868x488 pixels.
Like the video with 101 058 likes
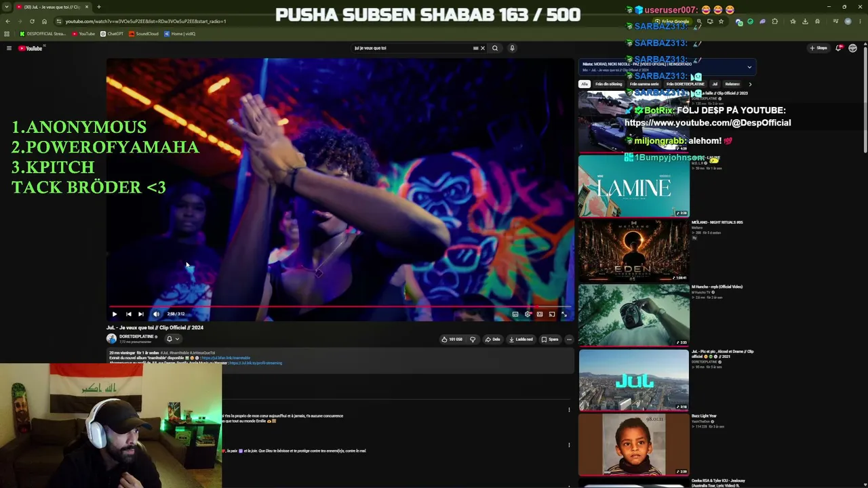452,339
